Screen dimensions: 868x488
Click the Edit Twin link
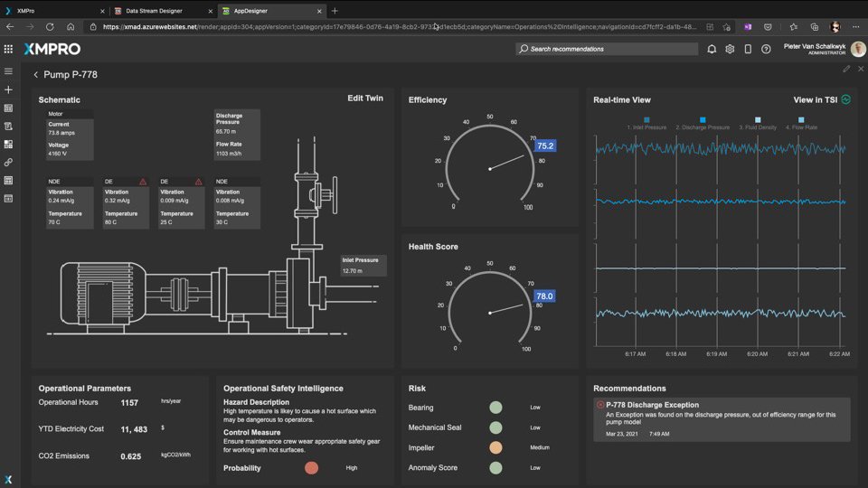(365, 99)
